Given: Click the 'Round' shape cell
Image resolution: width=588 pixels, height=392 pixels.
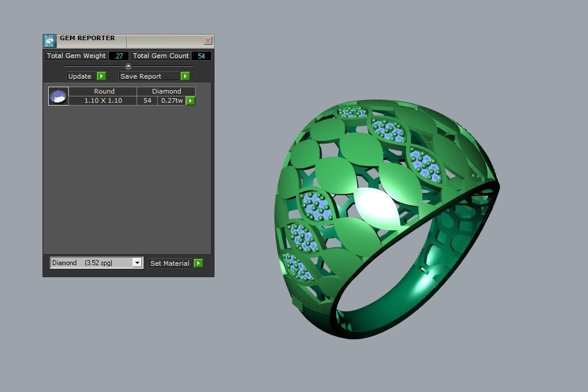Looking at the screenshot, I should click(103, 91).
